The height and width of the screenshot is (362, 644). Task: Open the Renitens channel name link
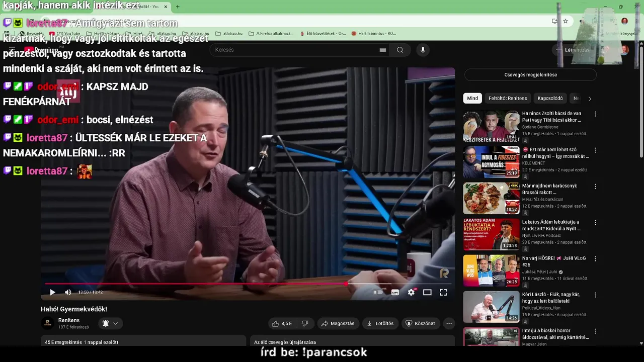pyautogui.click(x=69, y=320)
